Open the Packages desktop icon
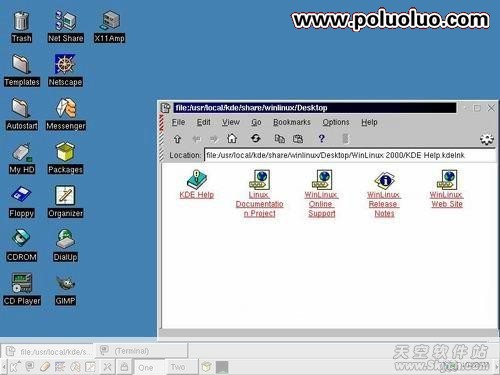 point(65,158)
